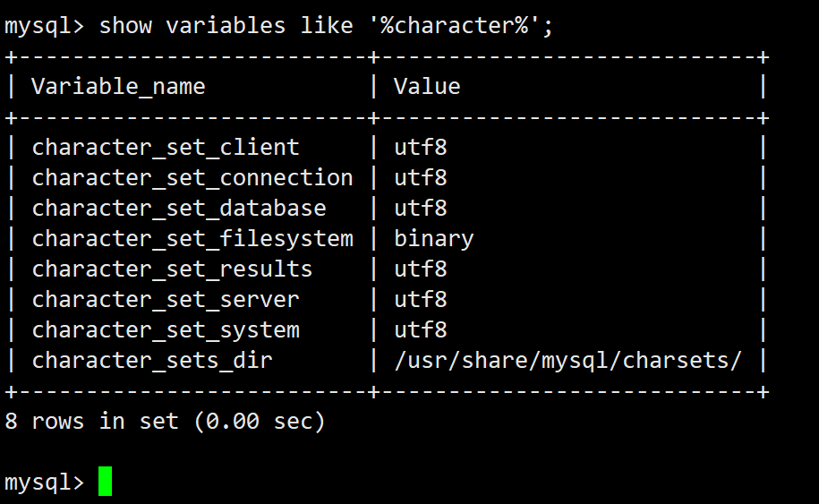The image size is (819, 504).
Task: Click the 'binary' value text
Action: (x=434, y=239)
